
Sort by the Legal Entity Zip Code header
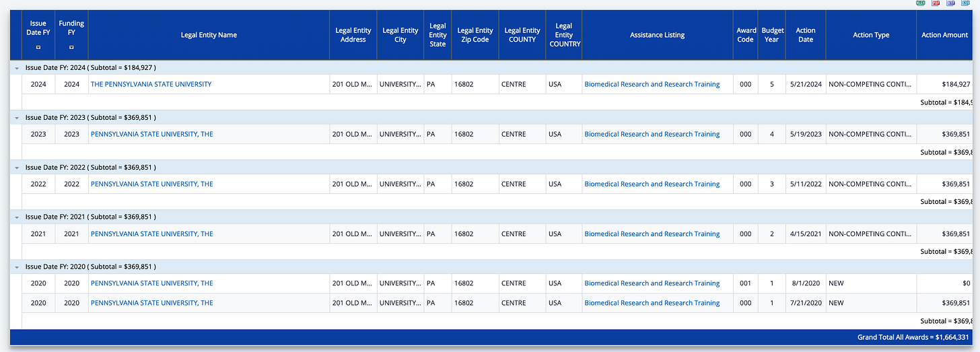pos(475,35)
